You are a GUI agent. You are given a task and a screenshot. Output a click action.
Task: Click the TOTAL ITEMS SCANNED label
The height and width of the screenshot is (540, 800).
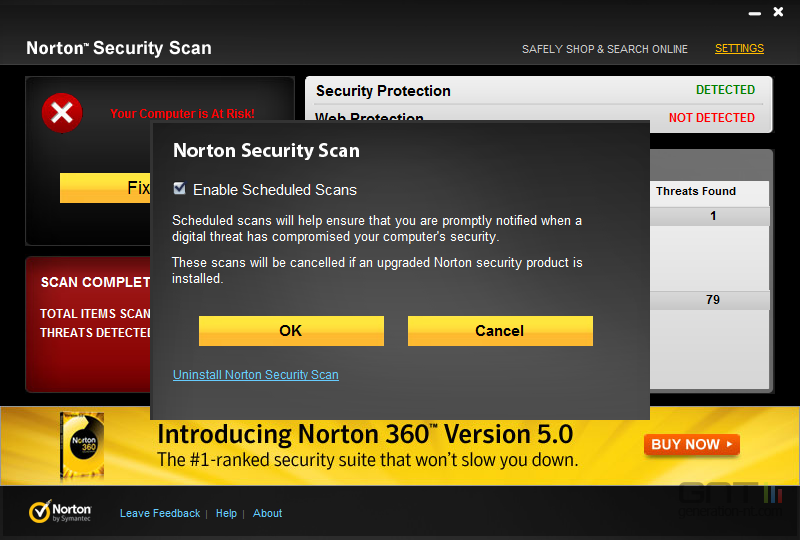[x=95, y=313]
